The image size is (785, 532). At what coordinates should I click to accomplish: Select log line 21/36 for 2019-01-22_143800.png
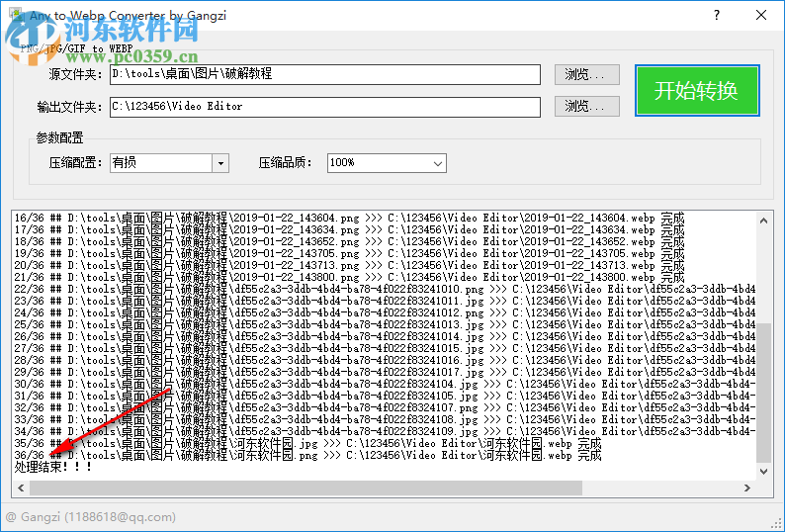click(x=349, y=278)
